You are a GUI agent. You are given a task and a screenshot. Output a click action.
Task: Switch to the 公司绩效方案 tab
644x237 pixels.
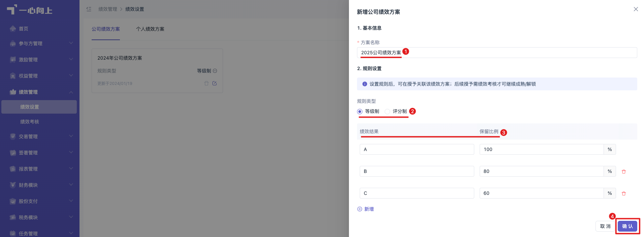106,29
